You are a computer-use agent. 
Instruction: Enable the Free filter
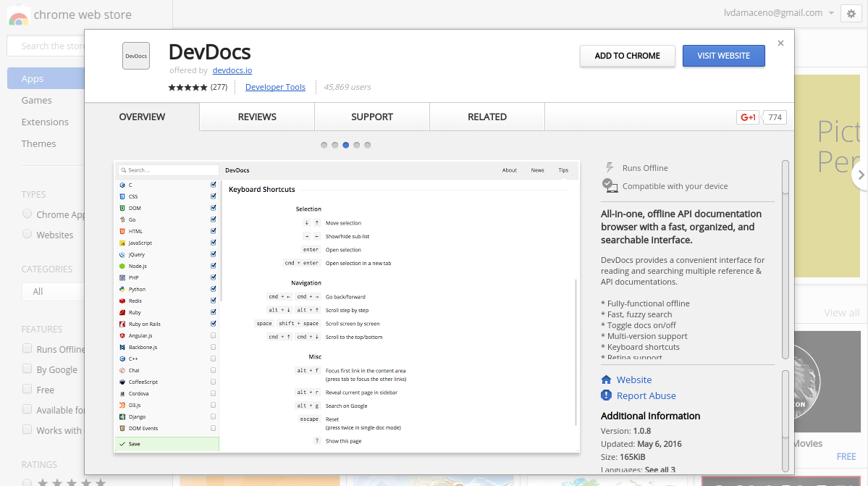[x=27, y=390]
